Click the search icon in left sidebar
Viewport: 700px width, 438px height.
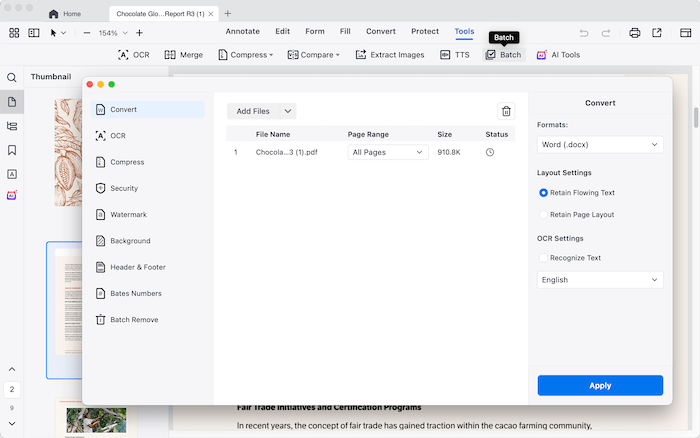(x=12, y=77)
